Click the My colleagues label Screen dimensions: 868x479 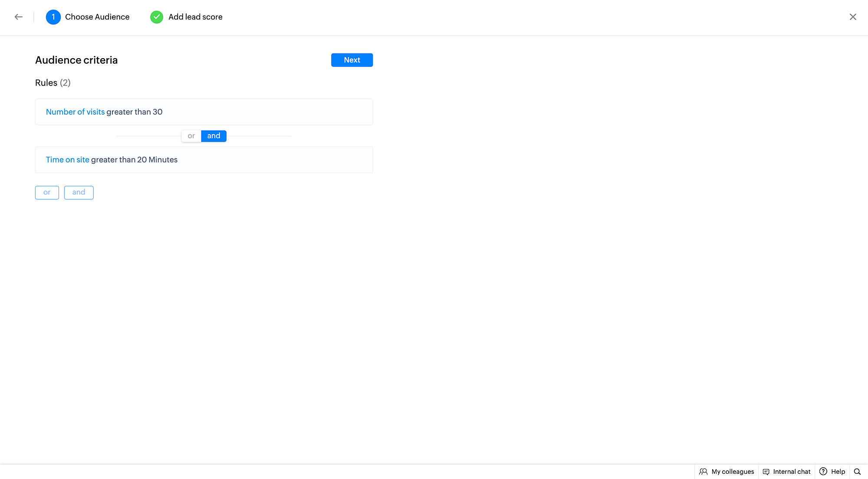pyautogui.click(x=733, y=472)
